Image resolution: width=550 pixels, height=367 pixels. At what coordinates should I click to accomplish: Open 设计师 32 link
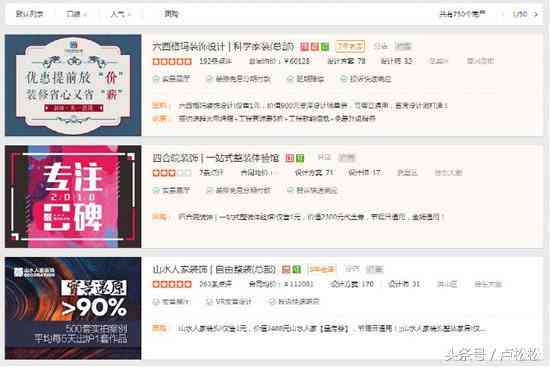click(396, 61)
